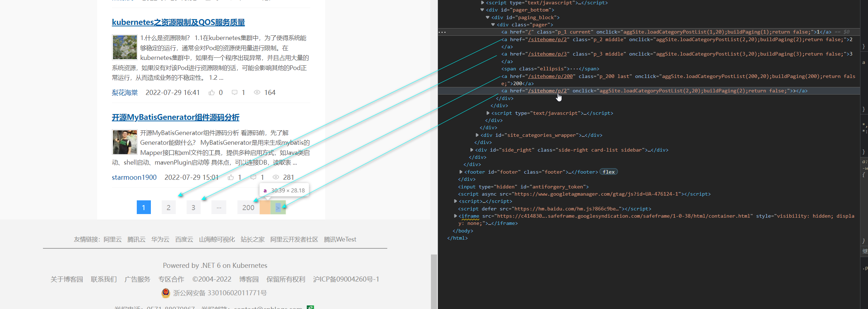Collapse the pager_bottom div node
868x309 pixels.
[x=482, y=10]
